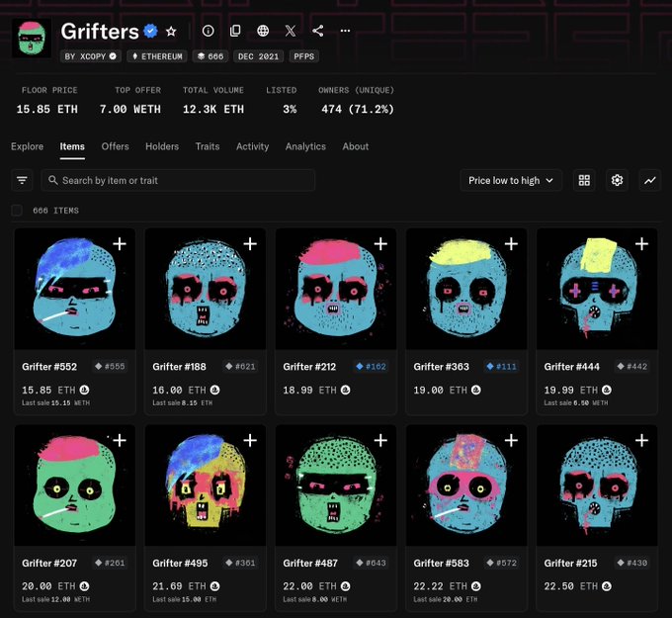The image size is (672, 618).
Task: Click the verified badge beside Grifters
Action: (x=150, y=31)
